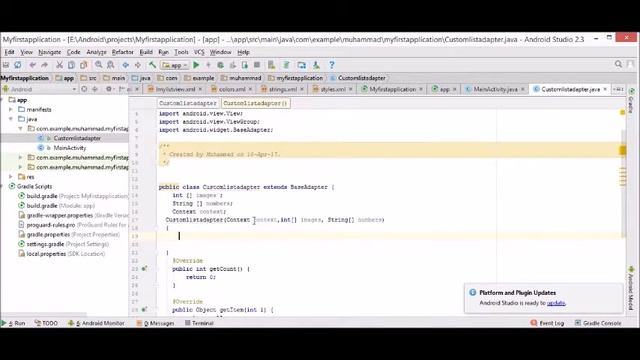The height and width of the screenshot is (360, 640).
Task: Open the Edit menu
Action: pos(9,52)
